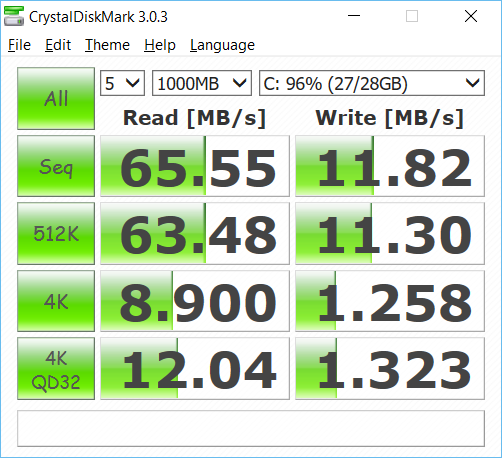Open the Help menu
Viewport: 502px width, 458px height.
[160, 45]
